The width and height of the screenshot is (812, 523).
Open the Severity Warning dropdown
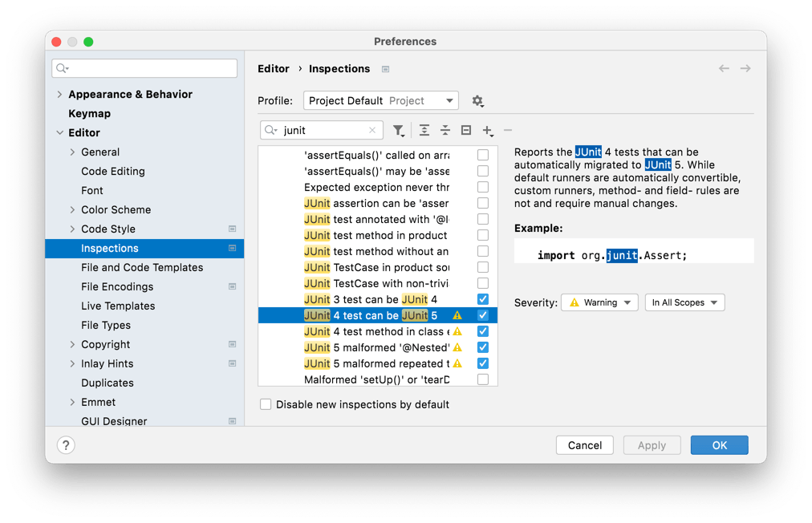599,302
